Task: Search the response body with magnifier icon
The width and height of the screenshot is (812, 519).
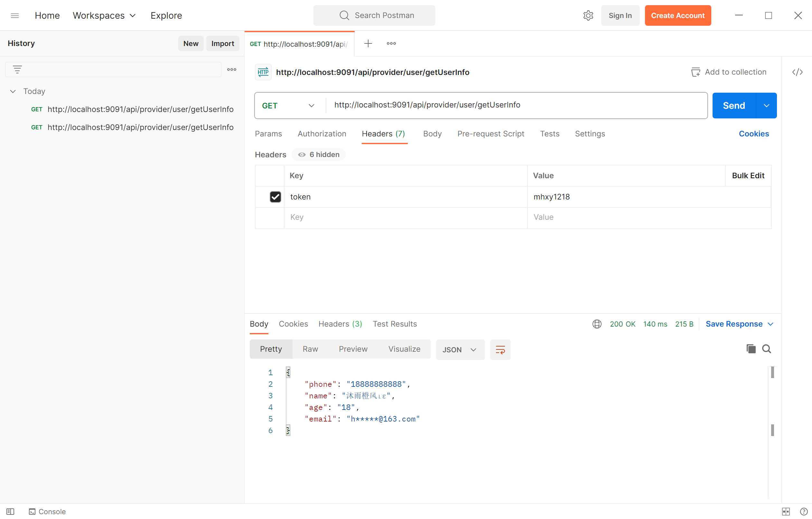Action: click(767, 349)
